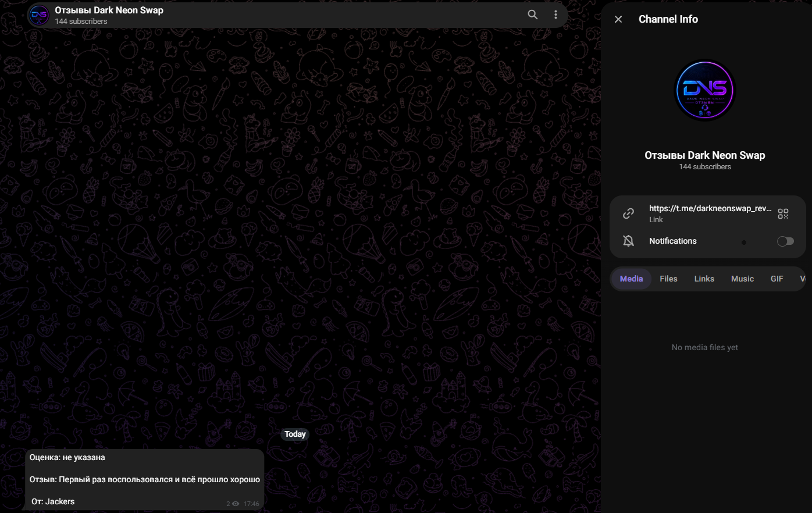812x513 pixels.
Task: Open the GIF tab
Action: [x=777, y=279]
